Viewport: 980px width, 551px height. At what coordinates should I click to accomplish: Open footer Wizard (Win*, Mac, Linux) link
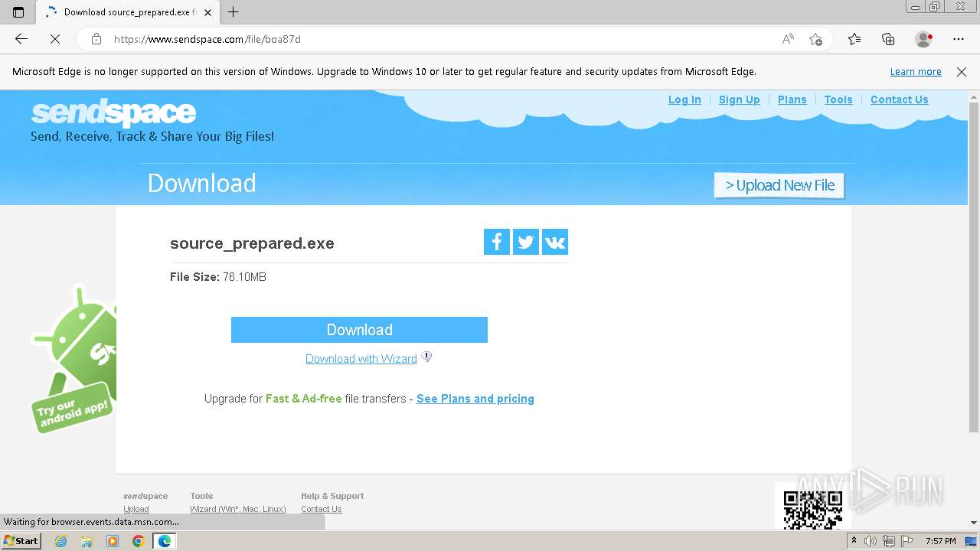[x=238, y=509]
